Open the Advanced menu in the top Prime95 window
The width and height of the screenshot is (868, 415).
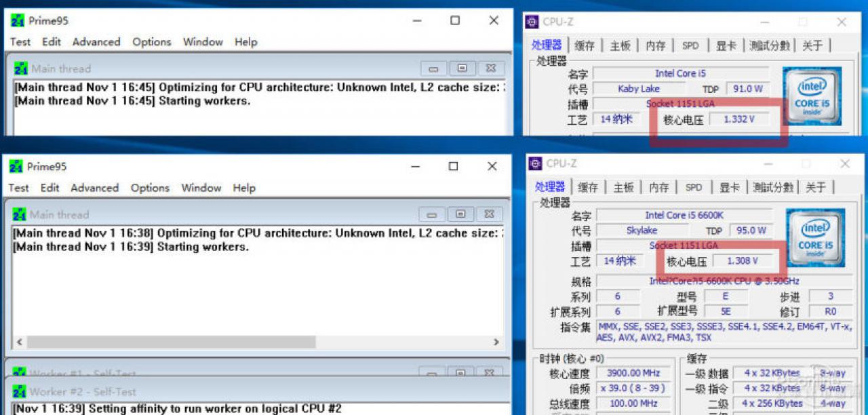(x=96, y=42)
